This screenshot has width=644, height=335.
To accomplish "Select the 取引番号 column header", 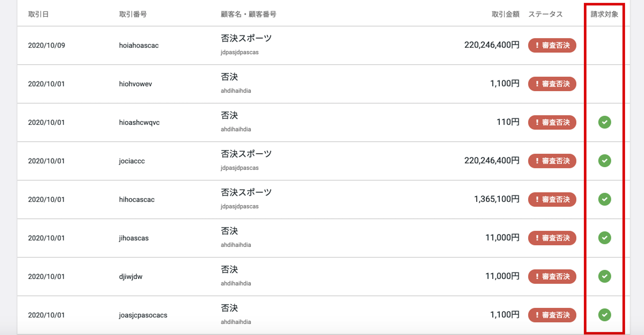I will [133, 14].
